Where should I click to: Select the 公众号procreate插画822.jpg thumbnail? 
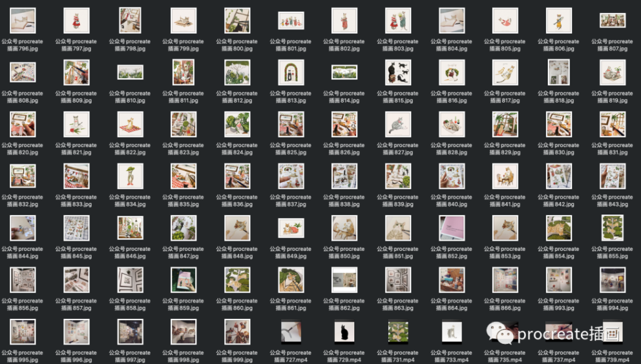click(x=130, y=124)
